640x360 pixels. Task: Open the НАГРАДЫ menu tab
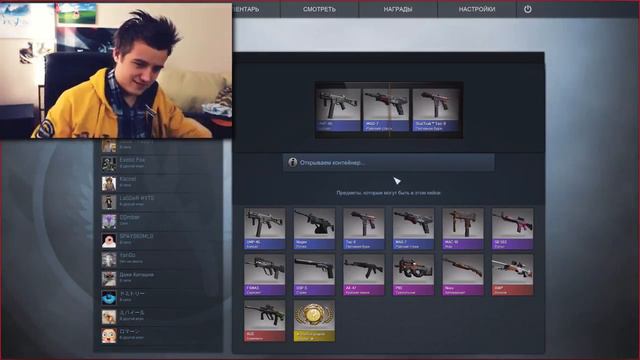398,9
